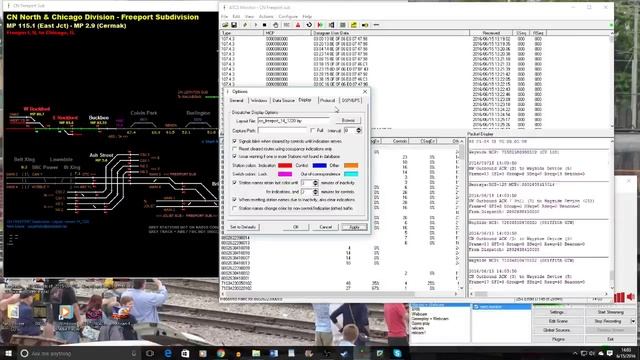Mute the speaker icon beside audio meter
The height and width of the screenshot is (360, 640).
(631, 297)
